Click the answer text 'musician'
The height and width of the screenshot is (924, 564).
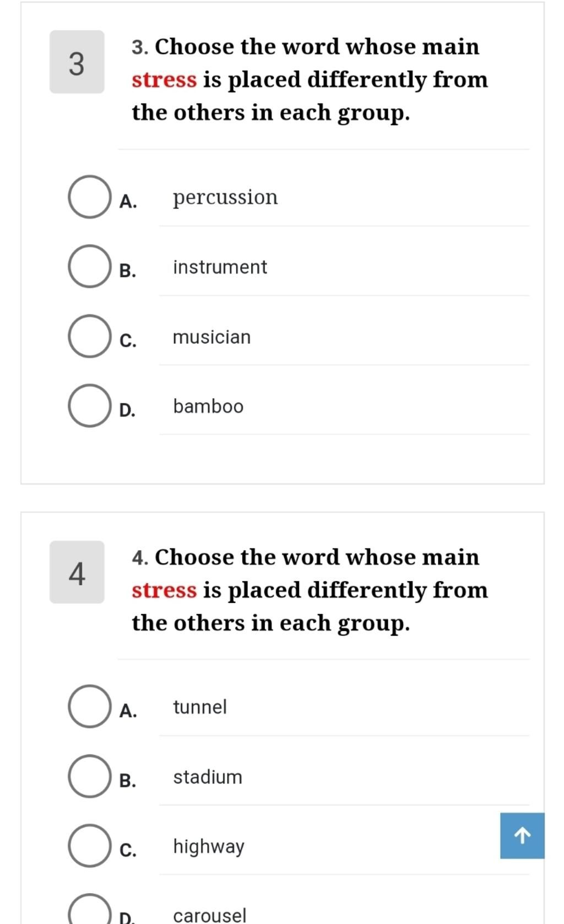click(x=211, y=336)
